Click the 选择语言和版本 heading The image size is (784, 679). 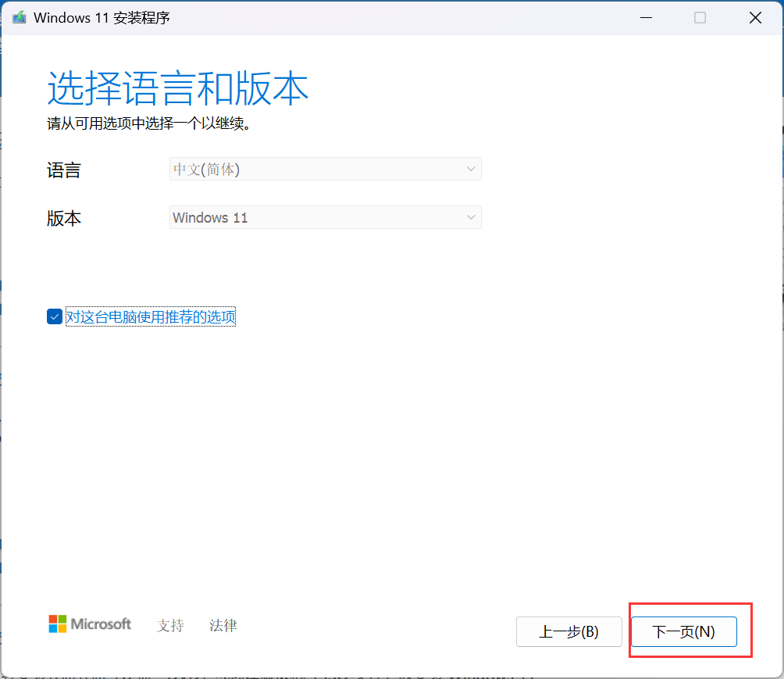tap(178, 88)
